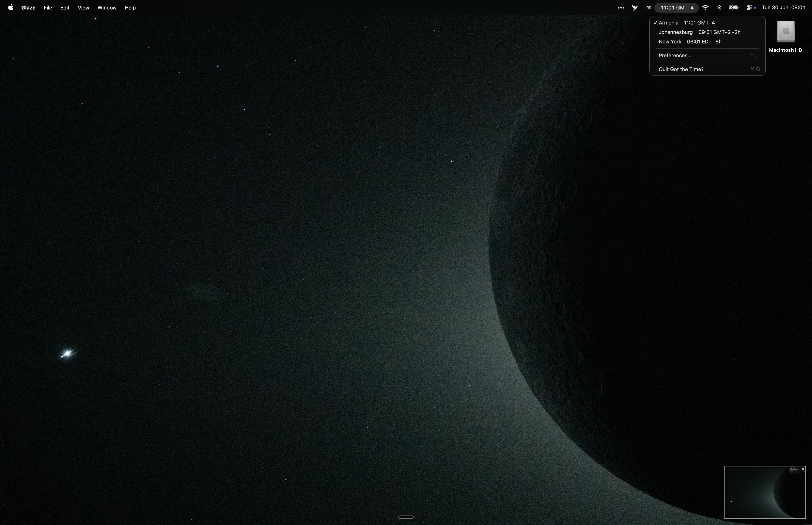Open Control Center
The width and height of the screenshot is (812, 525).
pyautogui.click(x=750, y=8)
